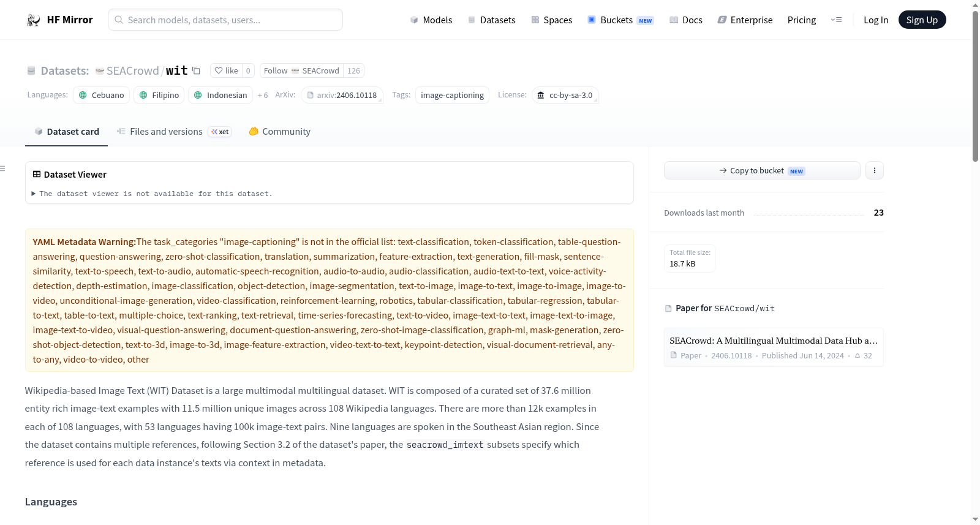The image size is (980, 525).
Task: Go to the Pricing page
Action: click(x=802, y=20)
